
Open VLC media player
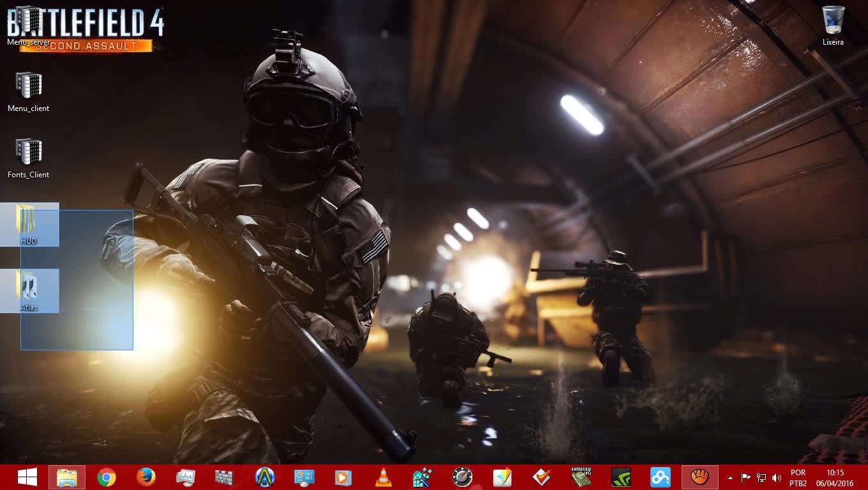click(383, 477)
